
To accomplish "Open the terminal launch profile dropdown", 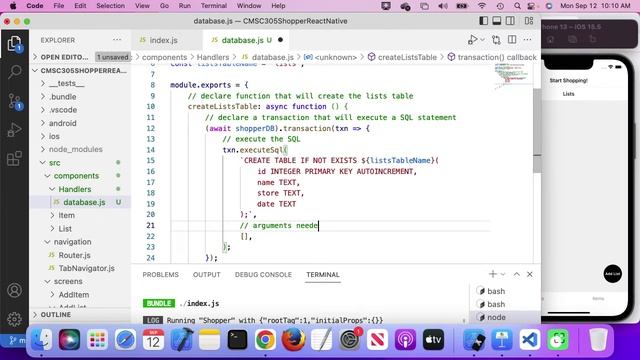I will [503, 274].
